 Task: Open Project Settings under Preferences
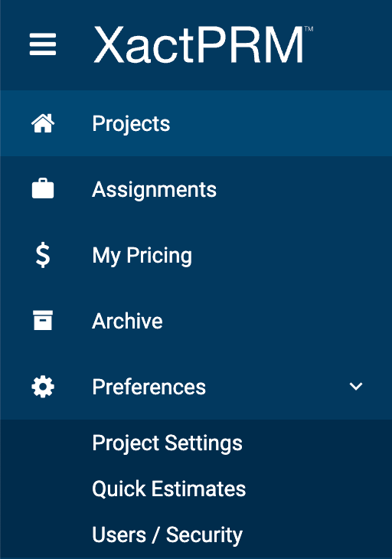click(168, 443)
